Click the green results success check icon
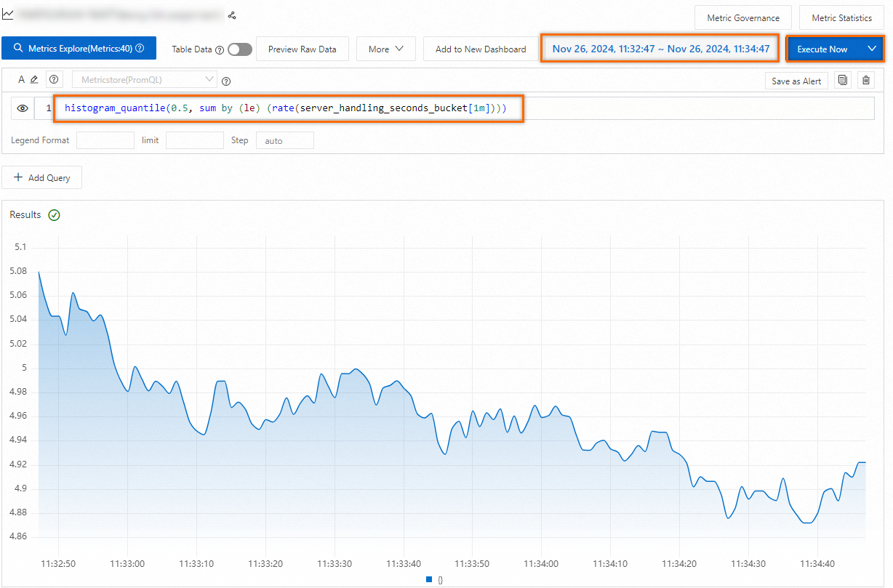The image size is (893, 588). pos(54,215)
